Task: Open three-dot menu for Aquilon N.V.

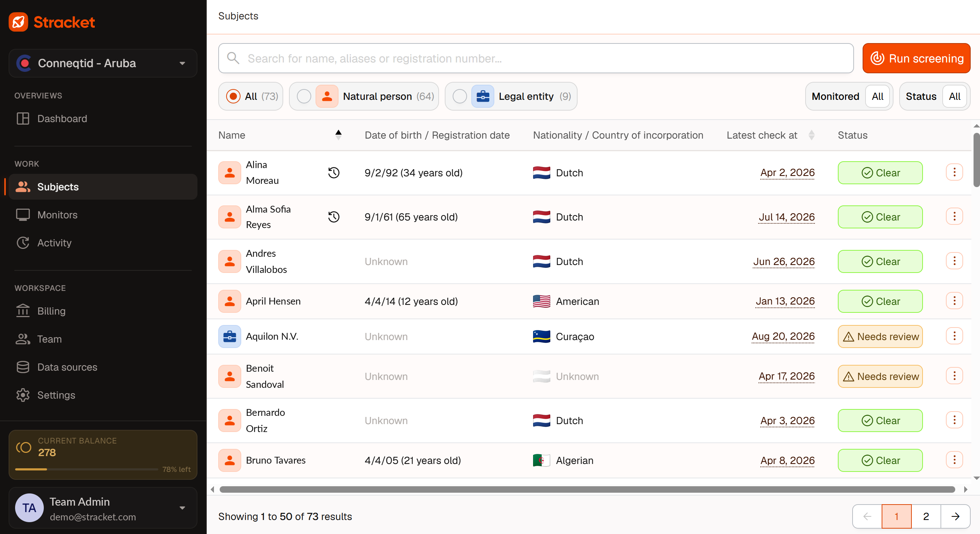Action: click(x=954, y=336)
